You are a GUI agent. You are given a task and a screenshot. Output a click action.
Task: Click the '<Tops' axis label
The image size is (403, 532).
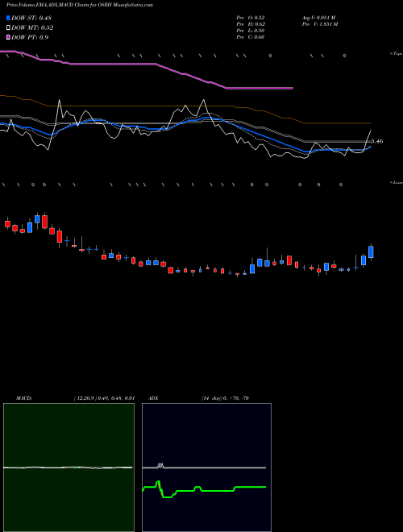pyautogui.click(x=397, y=54)
